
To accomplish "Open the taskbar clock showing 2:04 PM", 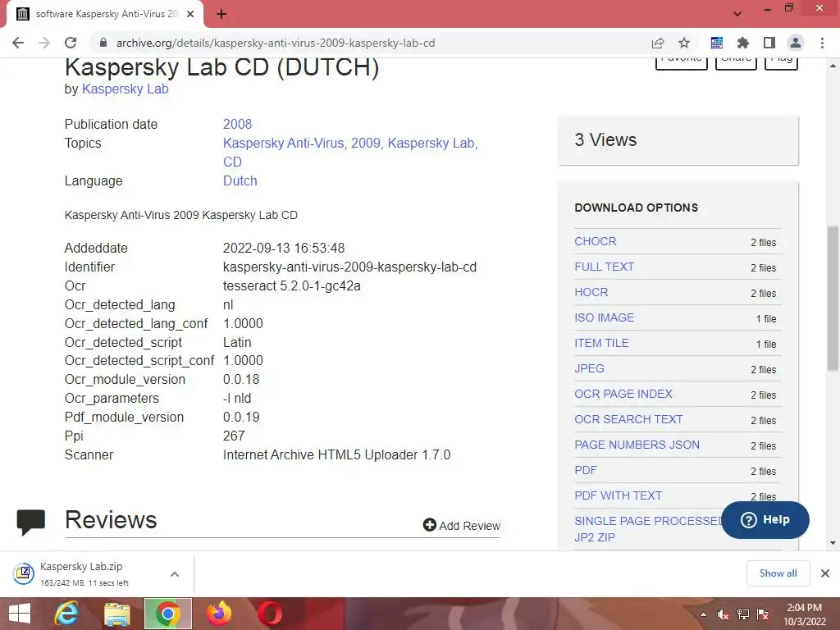I will pyautogui.click(x=805, y=614).
